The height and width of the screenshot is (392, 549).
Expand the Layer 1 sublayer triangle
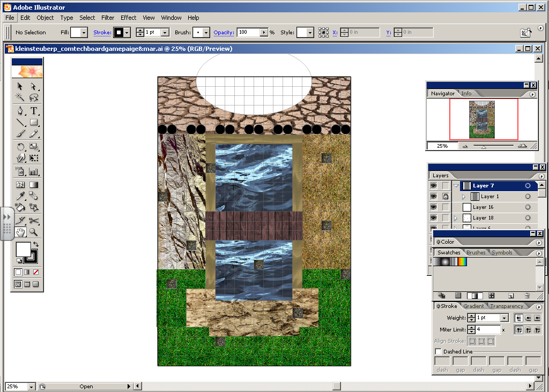click(464, 197)
